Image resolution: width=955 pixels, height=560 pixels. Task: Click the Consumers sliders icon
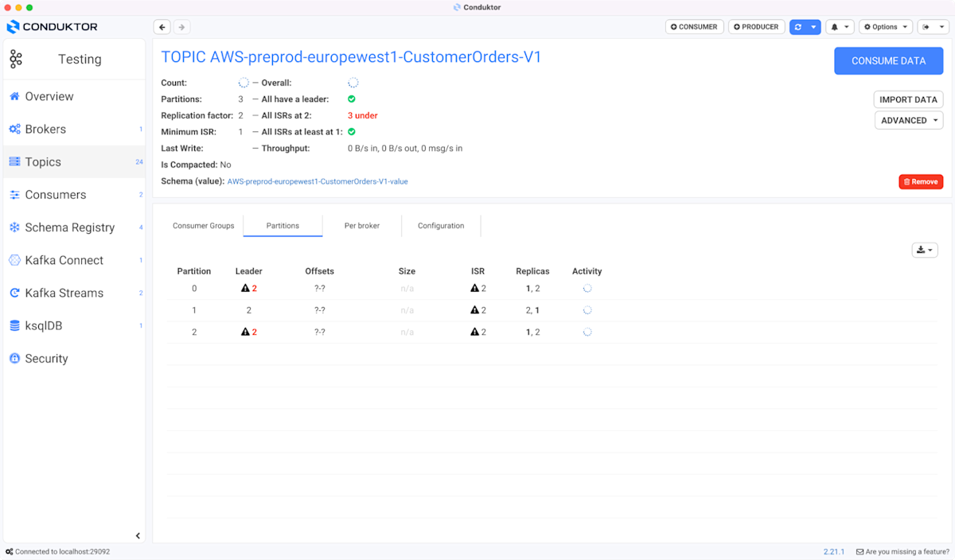click(14, 195)
